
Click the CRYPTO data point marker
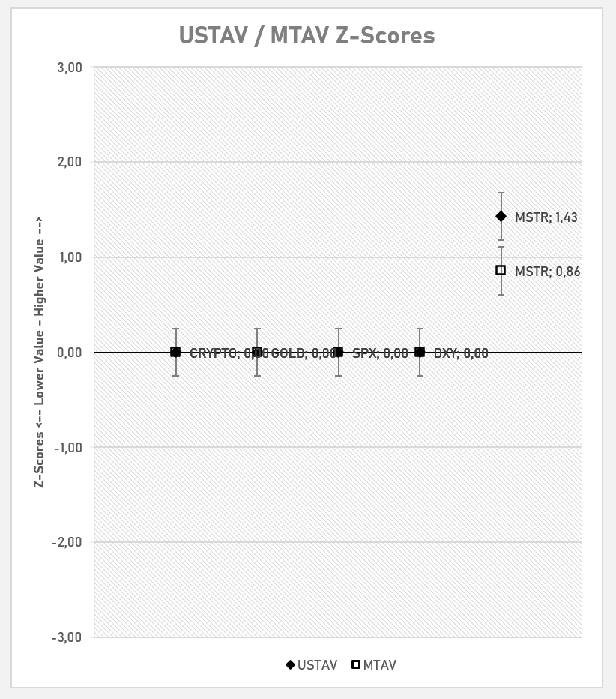point(175,352)
